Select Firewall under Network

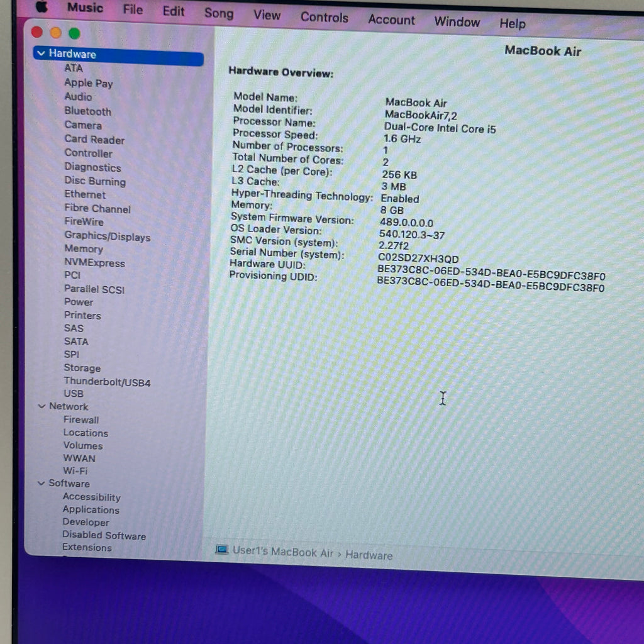coord(81,419)
